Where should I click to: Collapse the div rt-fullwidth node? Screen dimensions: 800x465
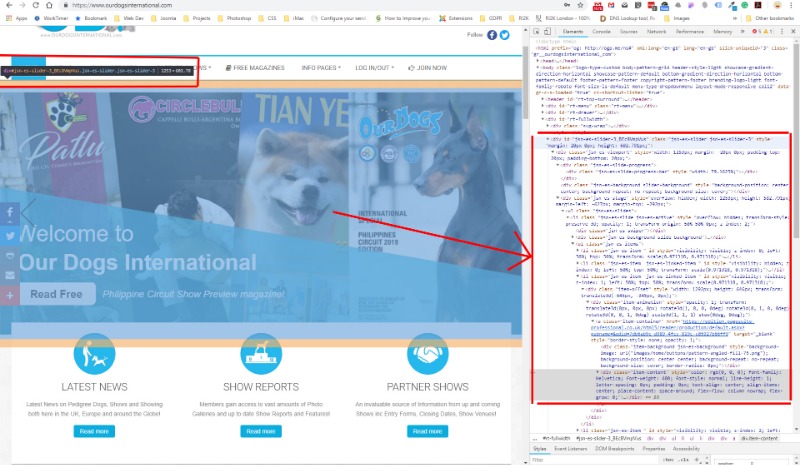[542, 119]
